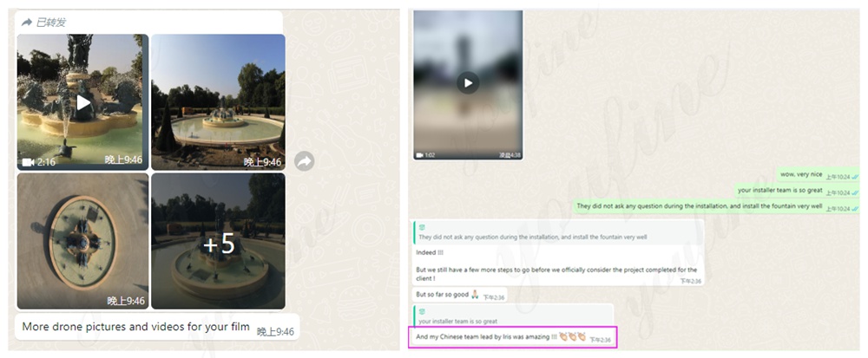Select the "More drone pictures and videos" message
The height and width of the screenshot is (358, 868).
(x=157, y=327)
